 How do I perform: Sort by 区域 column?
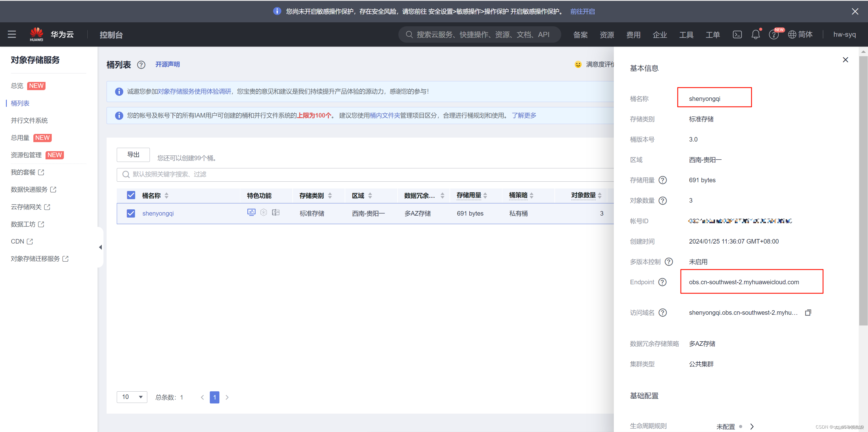(370, 196)
